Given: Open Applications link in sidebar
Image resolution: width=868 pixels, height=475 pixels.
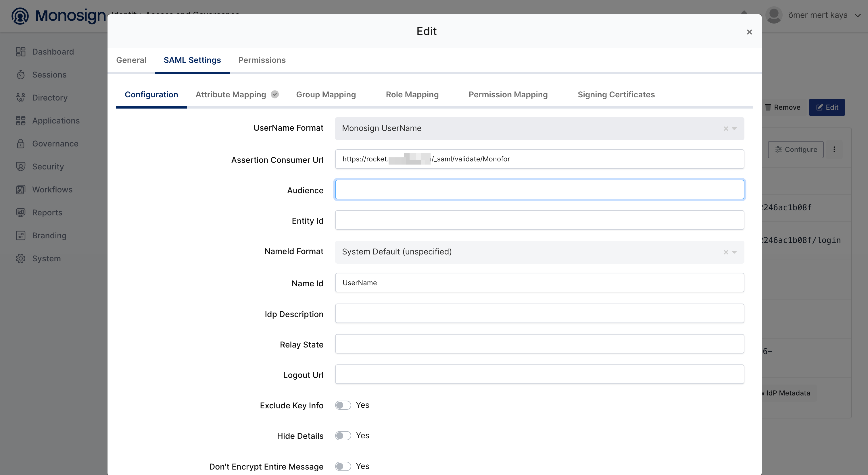Looking at the screenshot, I should (56, 121).
